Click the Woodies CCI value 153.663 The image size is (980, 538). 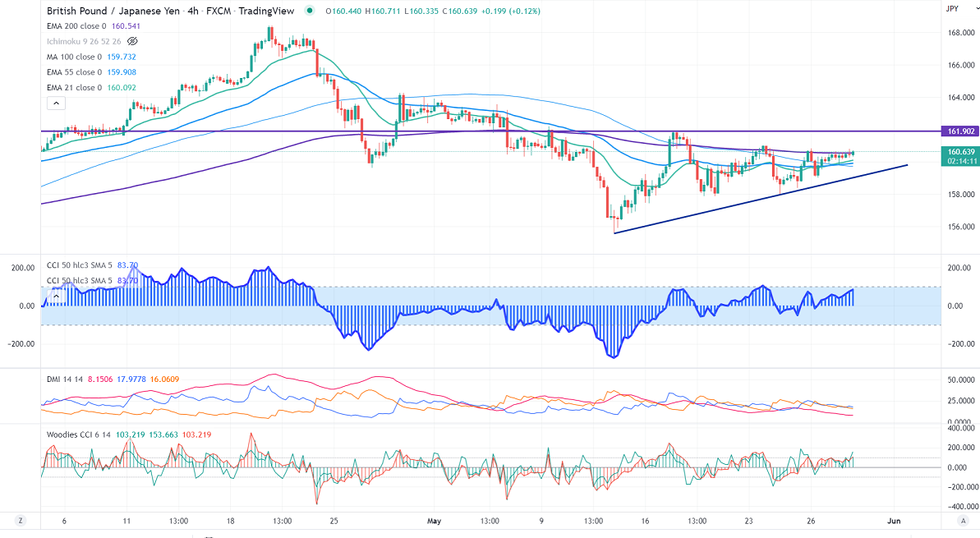point(163,435)
